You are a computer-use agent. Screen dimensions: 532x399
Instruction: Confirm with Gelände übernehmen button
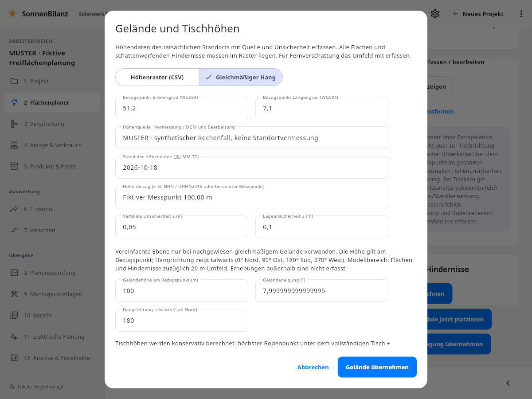click(377, 367)
